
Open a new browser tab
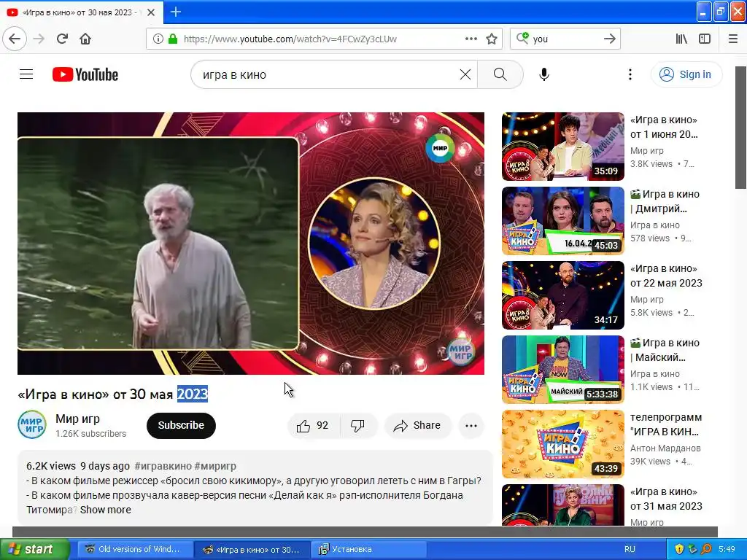click(x=175, y=12)
